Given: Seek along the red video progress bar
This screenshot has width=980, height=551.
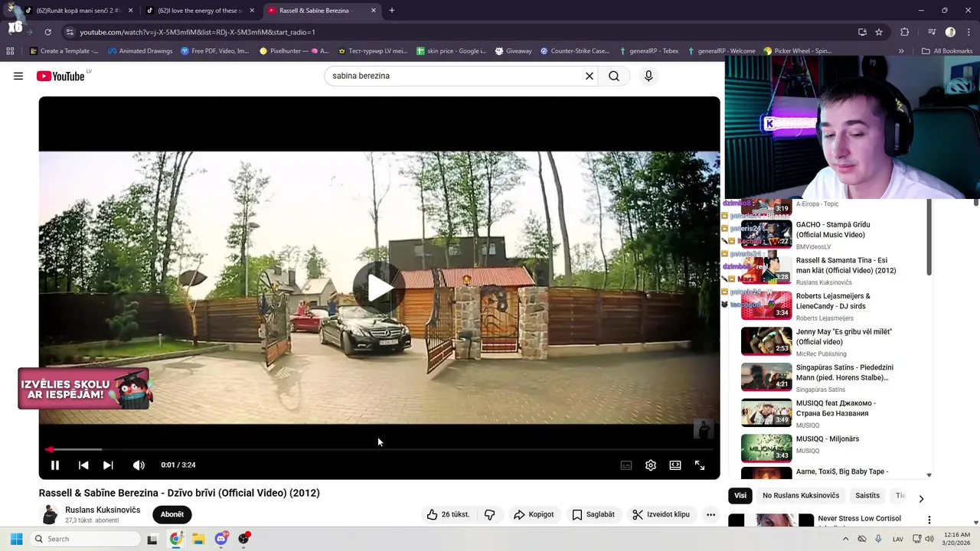Looking at the screenshot, I should coord(379,449).
